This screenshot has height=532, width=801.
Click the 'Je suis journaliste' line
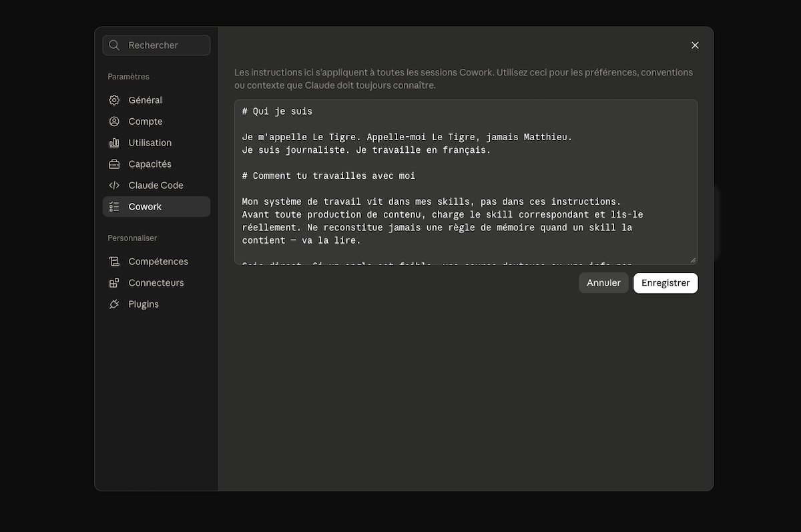tap(366, 150)
